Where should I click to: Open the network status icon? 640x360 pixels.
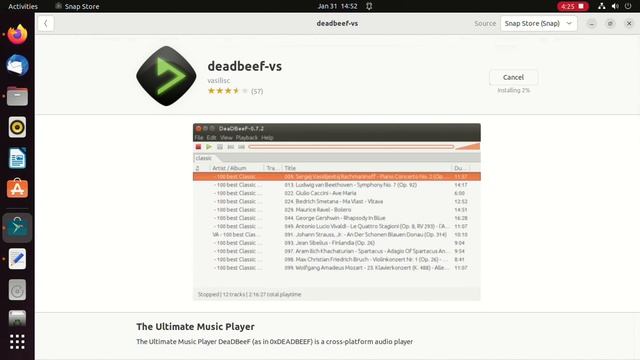(x=602, y=6)
